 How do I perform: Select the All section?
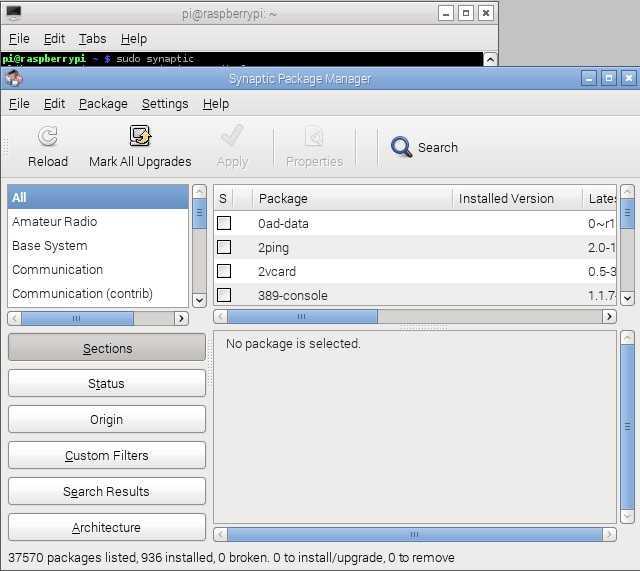click(x=98, y=198)
